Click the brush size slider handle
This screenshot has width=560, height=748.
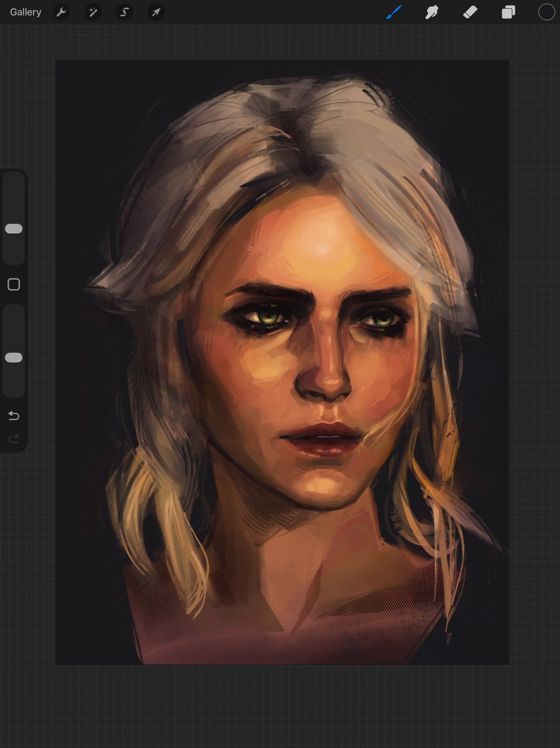coord(14,229)
